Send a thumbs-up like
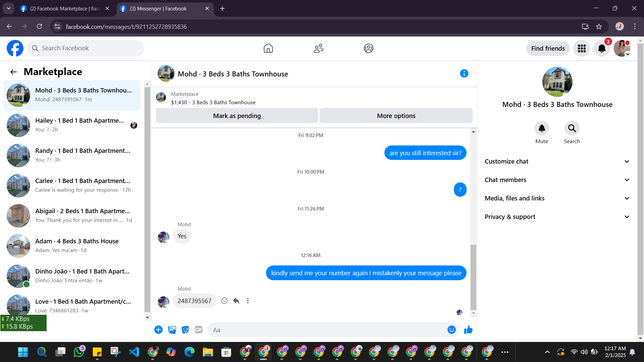644x362 pixels. coord(468,330)
